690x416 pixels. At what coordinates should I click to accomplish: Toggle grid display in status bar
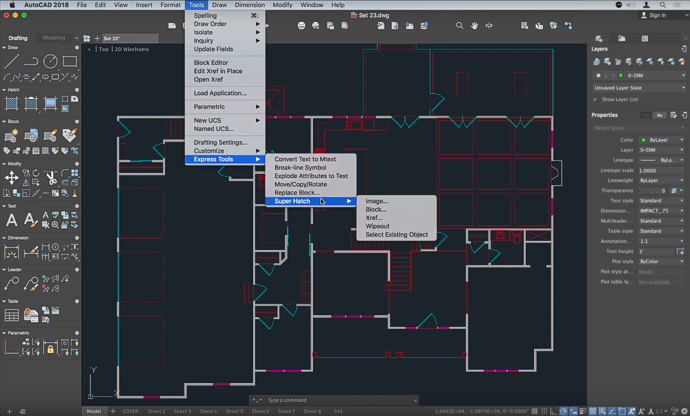tap(534, 411)
